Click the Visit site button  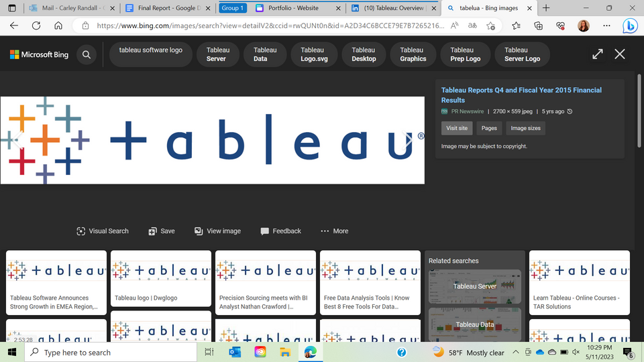tap(457, 128)
